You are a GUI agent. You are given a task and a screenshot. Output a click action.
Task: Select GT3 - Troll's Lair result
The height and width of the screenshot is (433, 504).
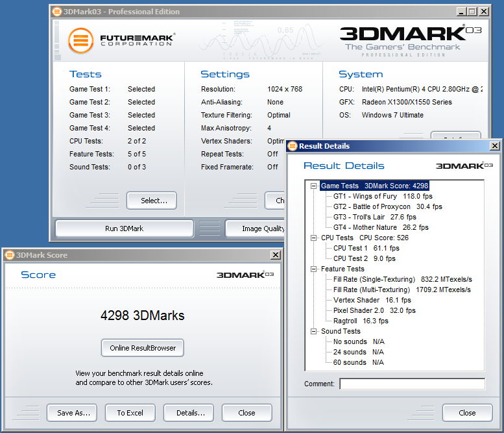pyautogui.click(x=375, y=217)
